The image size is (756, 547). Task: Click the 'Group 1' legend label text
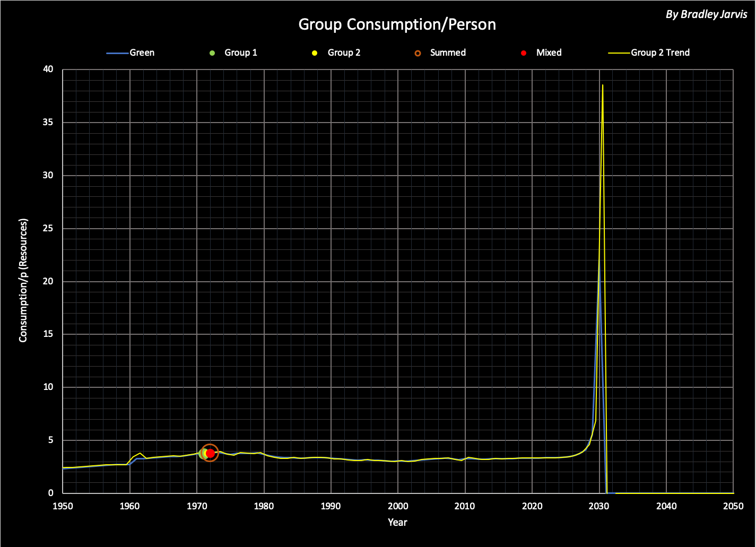coord(241,53)
